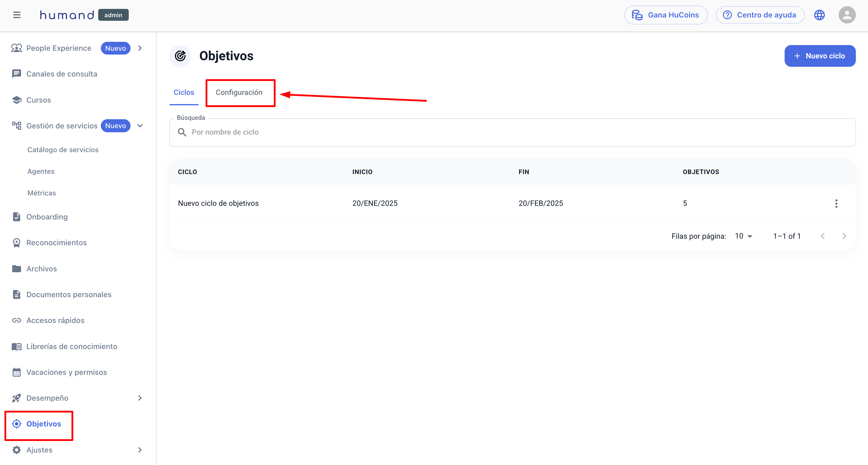Viewport: 868px width, 465px height.
Task: Expand the Ajustes submenu
Action: [x=140, y=450]
